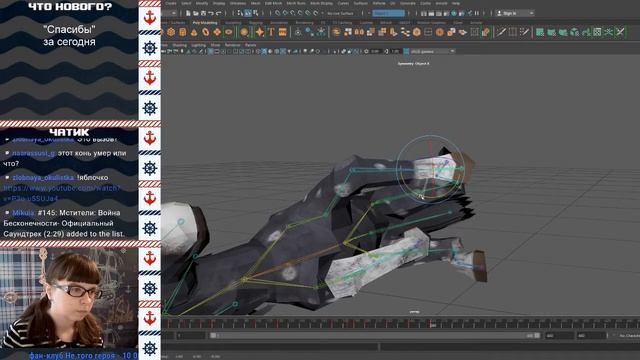Click the Combine meshes shelf icon

(x=336, y=32)
